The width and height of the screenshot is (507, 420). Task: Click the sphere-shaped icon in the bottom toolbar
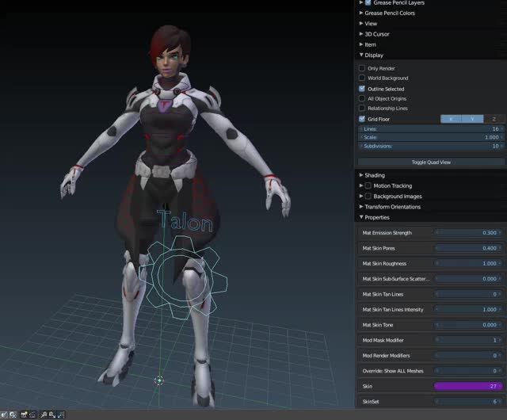tap(4, 414)
